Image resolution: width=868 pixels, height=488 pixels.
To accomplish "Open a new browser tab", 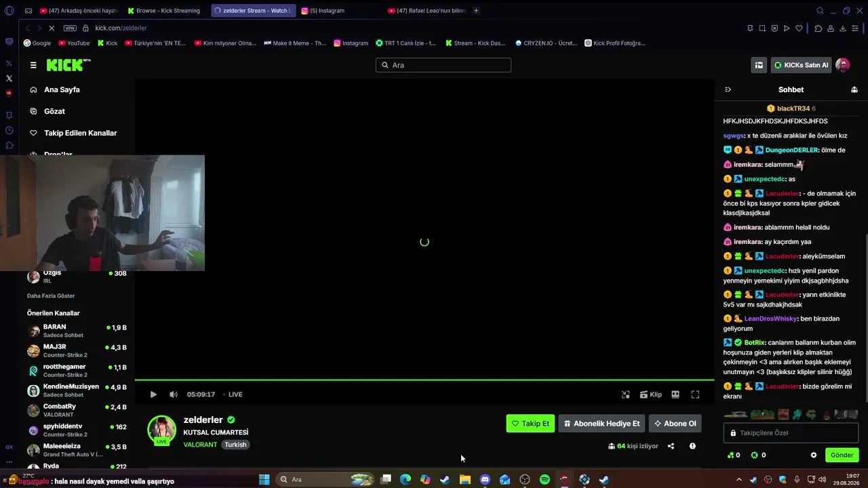I will click(x=476, y=11).
